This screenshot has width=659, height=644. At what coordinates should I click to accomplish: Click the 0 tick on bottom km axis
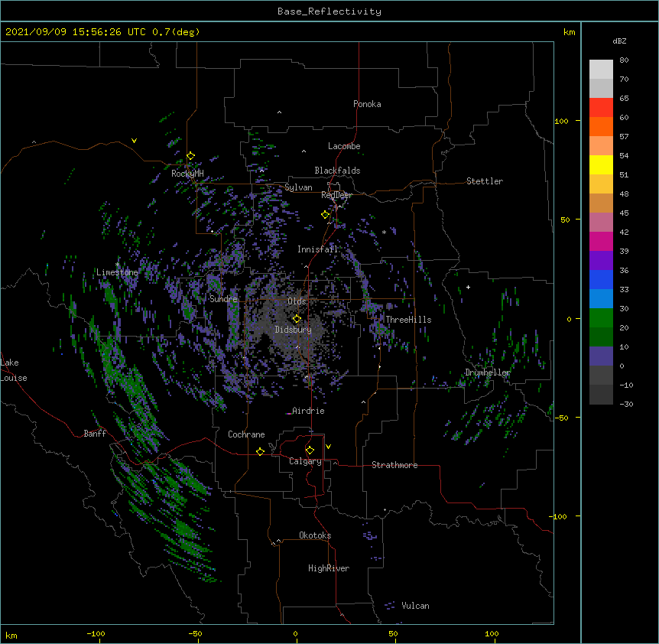point(295,633)
